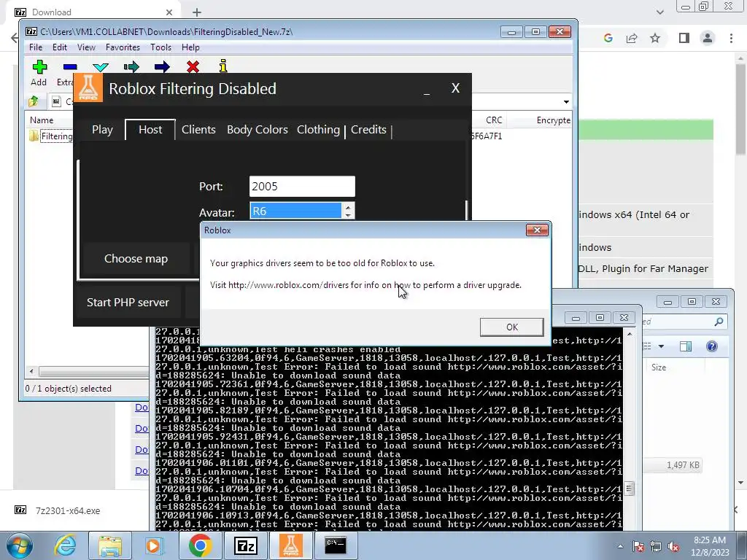
Task: Open a new Chrome tab with plus button
Action: tap(197, 12)
